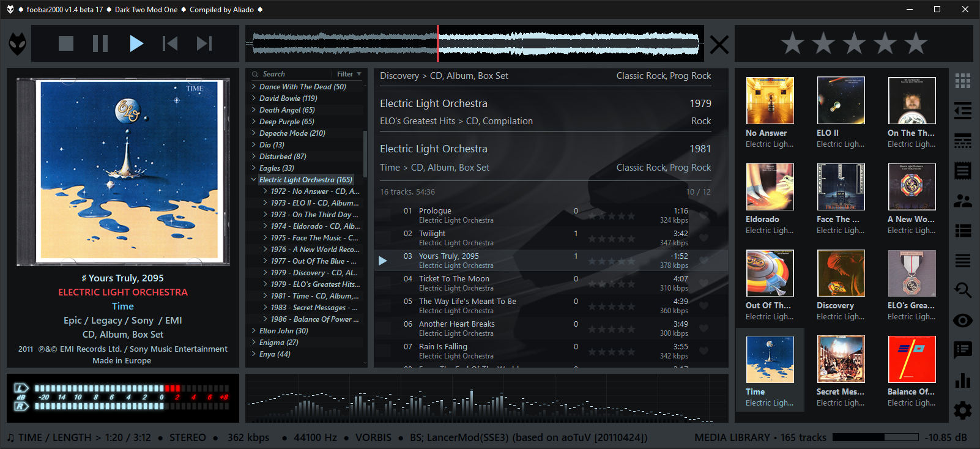The width and height of the screenshot is (980, 449).
Task: Select 1983 - Secret Messages in the tree
Action: click(314, 308)
